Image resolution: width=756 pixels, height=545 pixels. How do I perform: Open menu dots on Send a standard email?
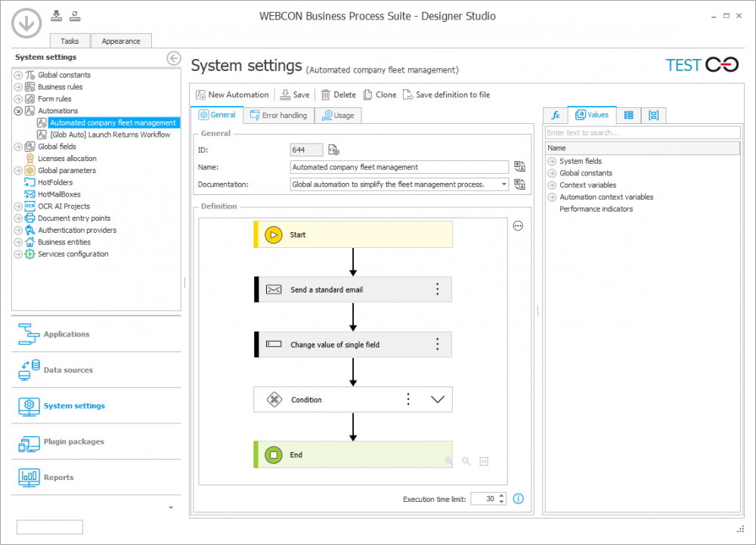point(437,289)
